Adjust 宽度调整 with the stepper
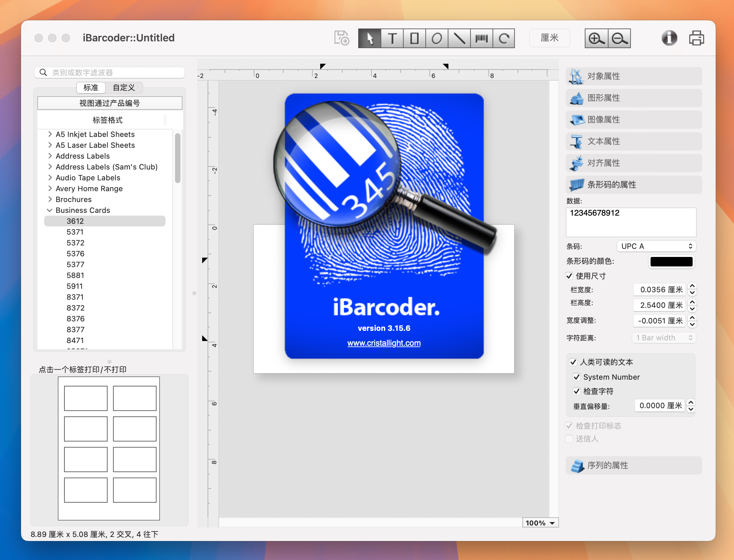Viewport: 734px width, 560px height. coord(692,321)
